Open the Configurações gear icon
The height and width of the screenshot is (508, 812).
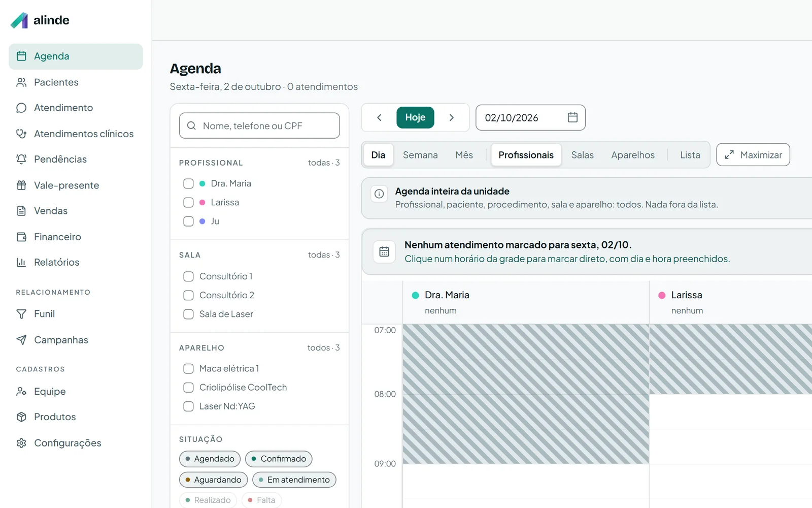tap(21, 443)
